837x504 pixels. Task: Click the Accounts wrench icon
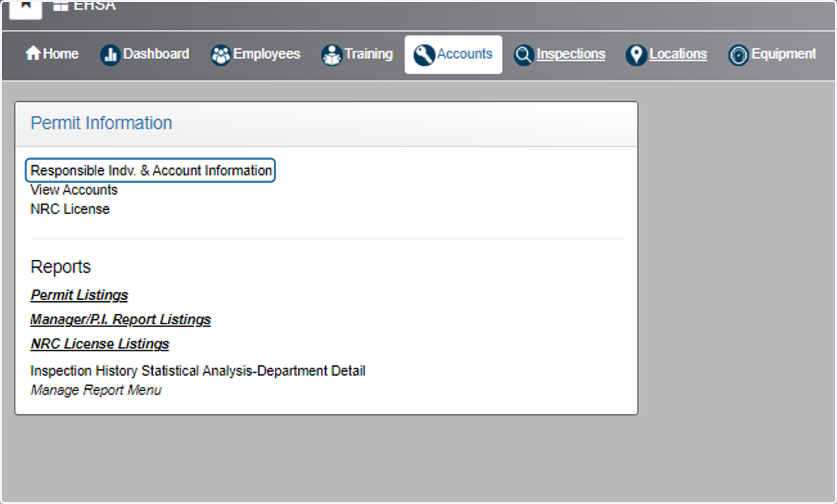pos(424,55)
